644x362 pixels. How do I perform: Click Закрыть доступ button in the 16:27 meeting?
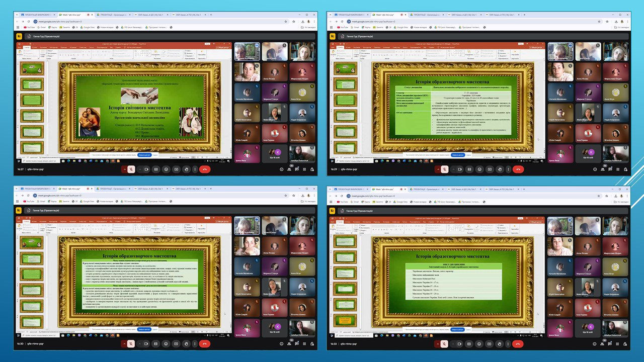click(x=143, y=155)
